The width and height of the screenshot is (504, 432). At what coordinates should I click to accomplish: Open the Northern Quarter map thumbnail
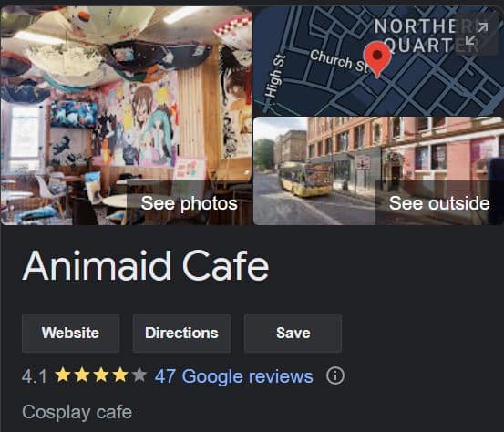[378, 61]
